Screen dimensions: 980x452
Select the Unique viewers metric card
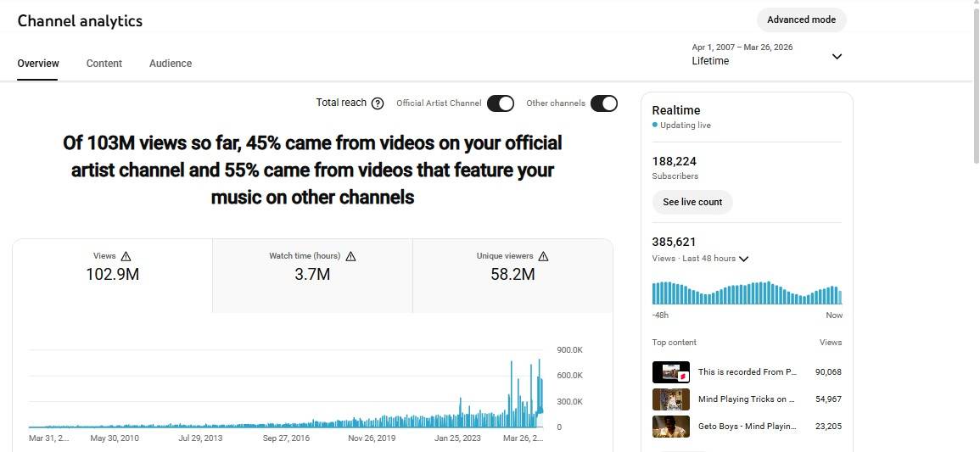(512, 275)
